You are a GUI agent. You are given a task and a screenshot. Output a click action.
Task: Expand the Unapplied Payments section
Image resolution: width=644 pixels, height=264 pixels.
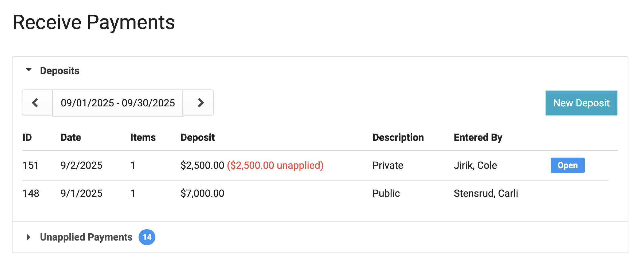[x=29, y=237]
